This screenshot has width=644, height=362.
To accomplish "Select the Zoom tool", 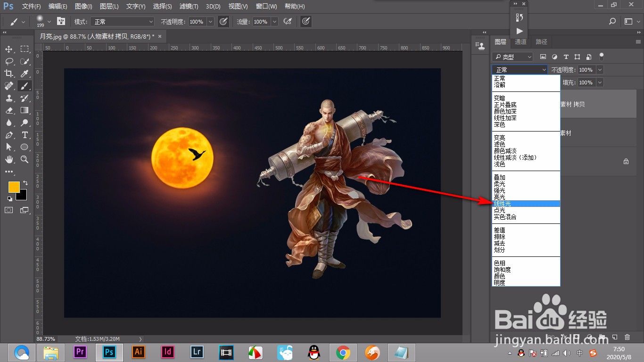I will [x=25, y=159].
